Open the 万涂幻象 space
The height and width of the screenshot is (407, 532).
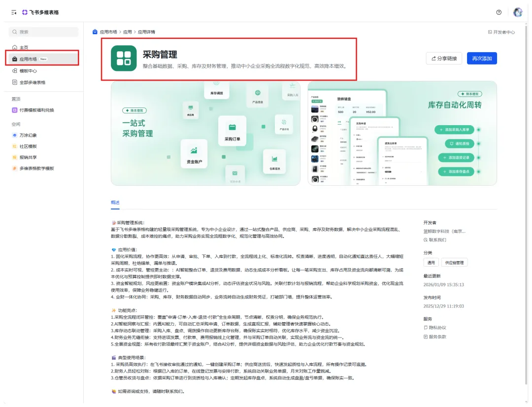(43, 135)
